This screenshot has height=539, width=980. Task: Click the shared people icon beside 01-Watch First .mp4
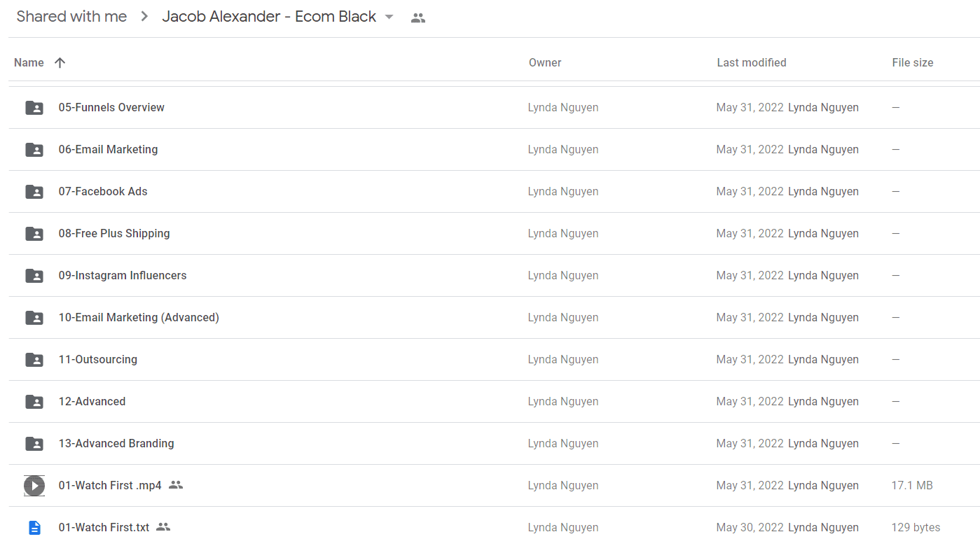point(176,484)
